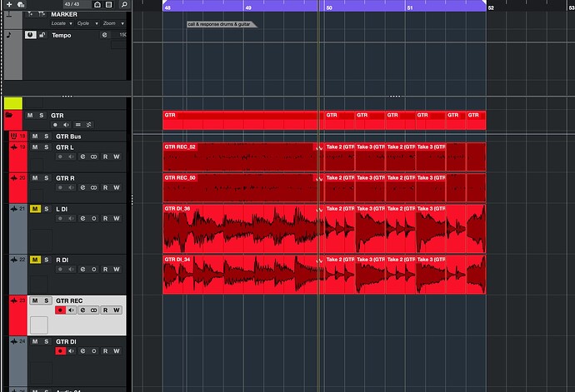Solo the GTR DI track

(46, 341)
